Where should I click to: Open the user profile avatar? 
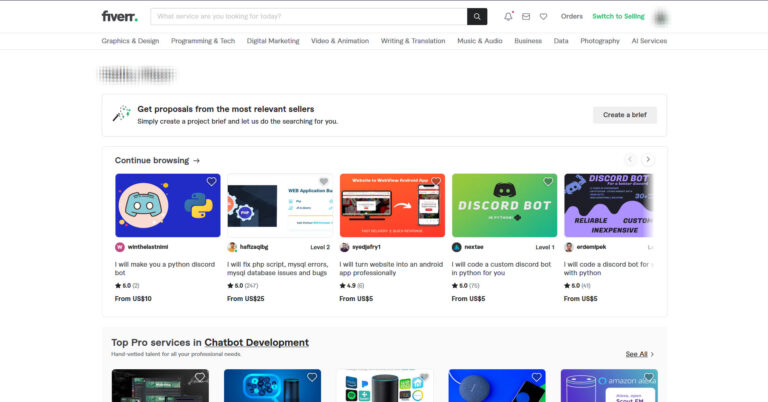click(x=661, y=17)
